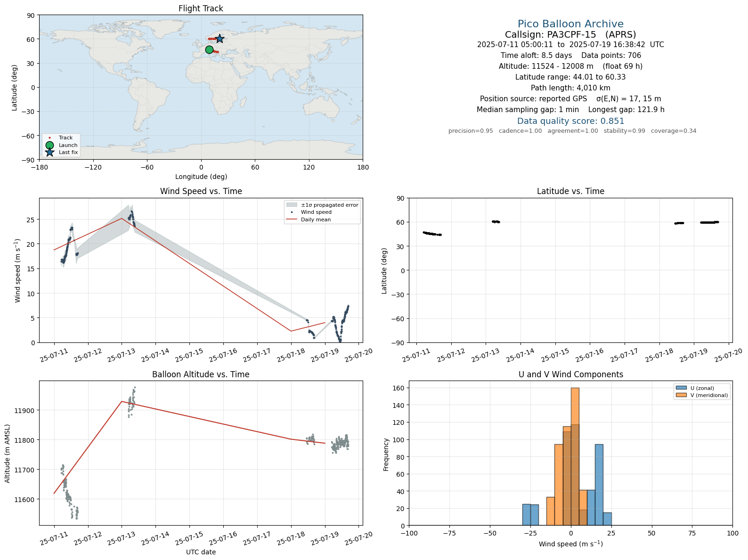Click the "−75" tick on the histogram axis
This screenshot has height=560, width=748.
tap(449, 533)
